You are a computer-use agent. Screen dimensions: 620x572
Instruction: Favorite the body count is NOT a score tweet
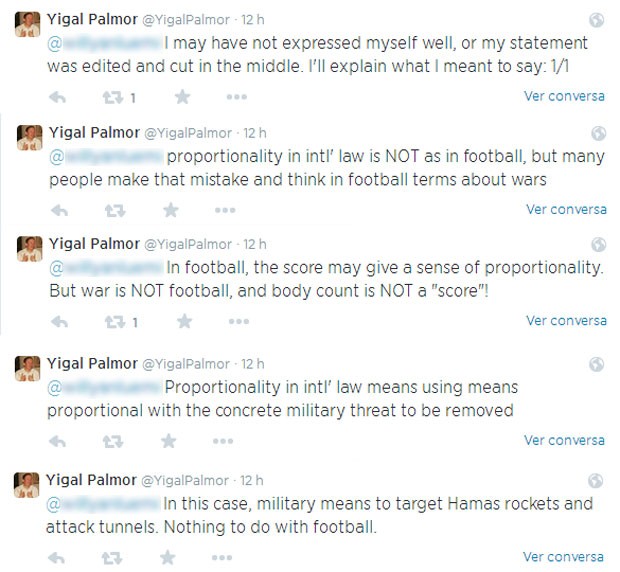[183, 322]
